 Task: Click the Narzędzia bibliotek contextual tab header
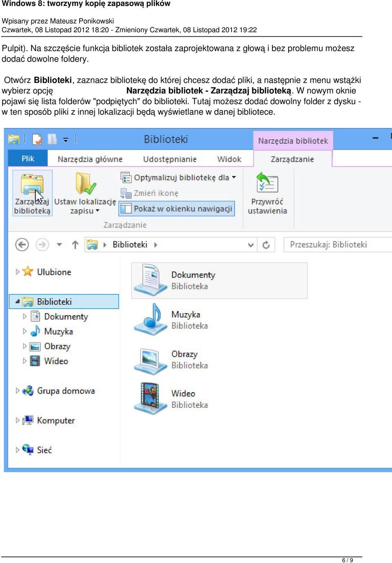point(293,140)
